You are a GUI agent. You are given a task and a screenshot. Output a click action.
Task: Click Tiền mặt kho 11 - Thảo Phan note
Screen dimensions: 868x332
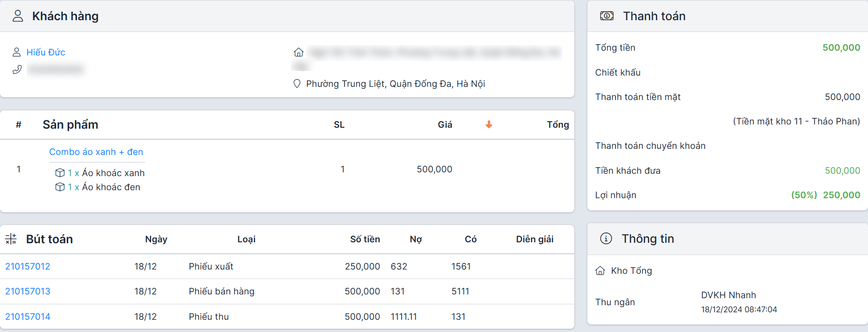pyautogui.click(x=797, y=121)
